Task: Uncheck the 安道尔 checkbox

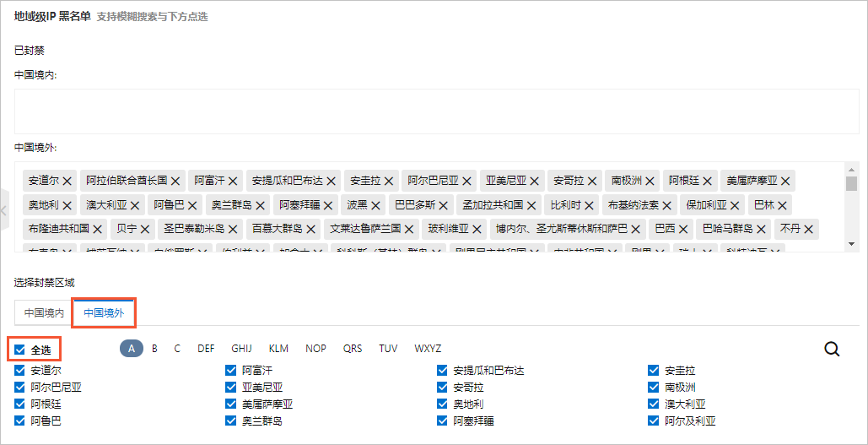Action: tap(20, 370)
